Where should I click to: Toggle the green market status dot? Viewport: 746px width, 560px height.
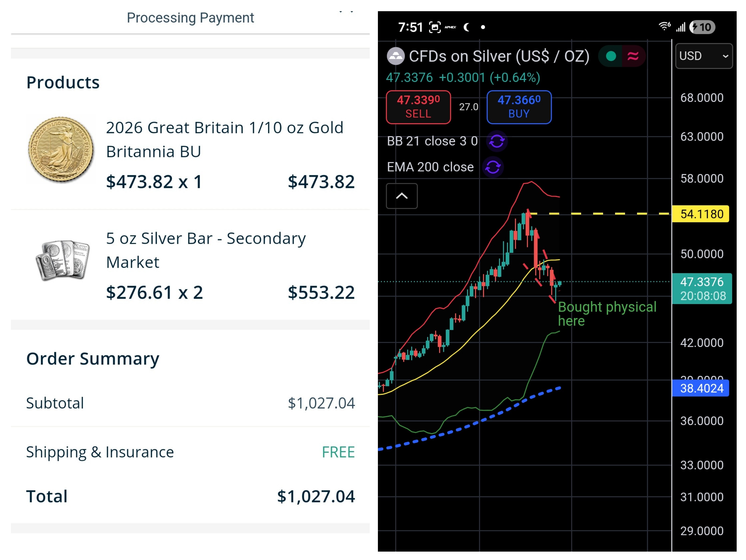tap(611, 56)
